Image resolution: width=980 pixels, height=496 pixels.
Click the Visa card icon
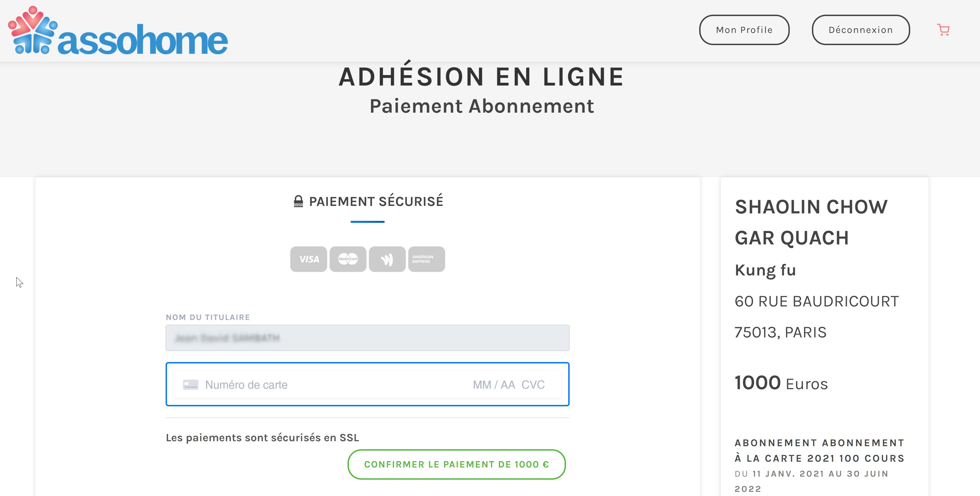pyautogui.click(x=308, y=259)
